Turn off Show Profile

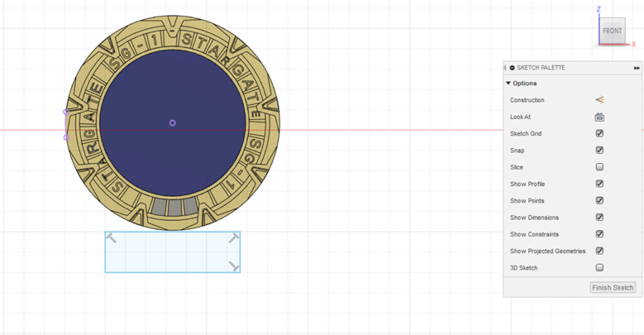click(x=599, y=184)
